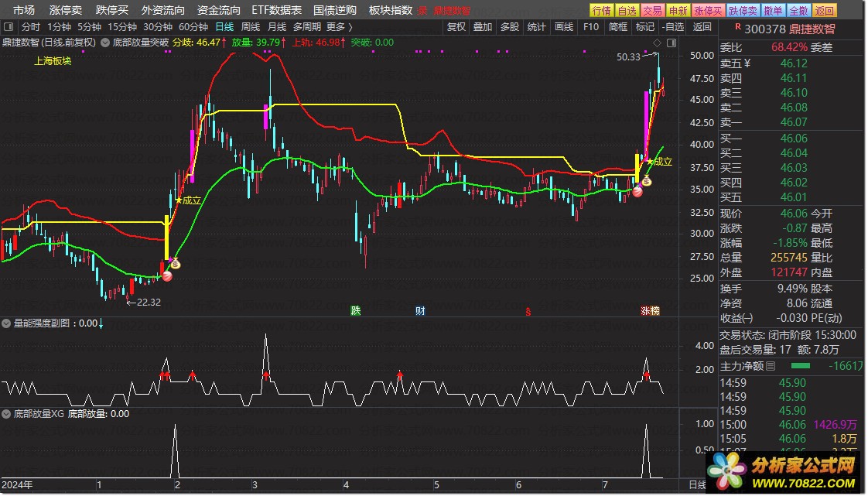Click the 统计 toolbar item

click(536, 26)
